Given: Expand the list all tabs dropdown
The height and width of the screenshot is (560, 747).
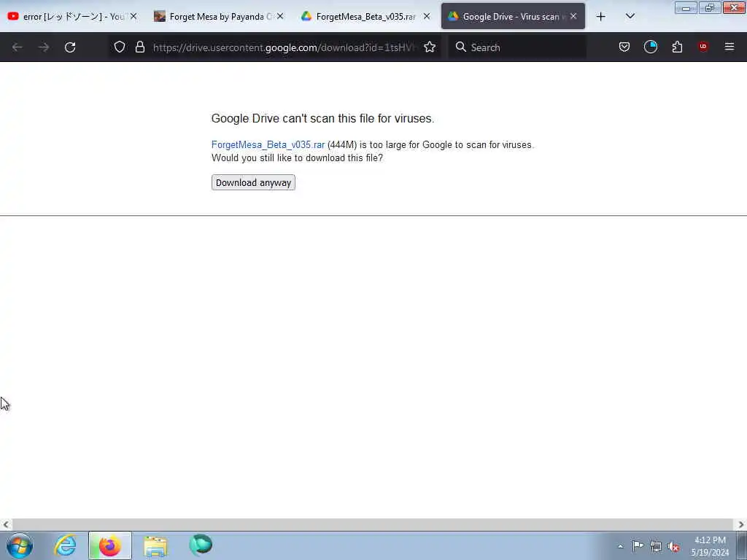Looking at the screenshot, I should pyautogui.click(x=630, y=17).
